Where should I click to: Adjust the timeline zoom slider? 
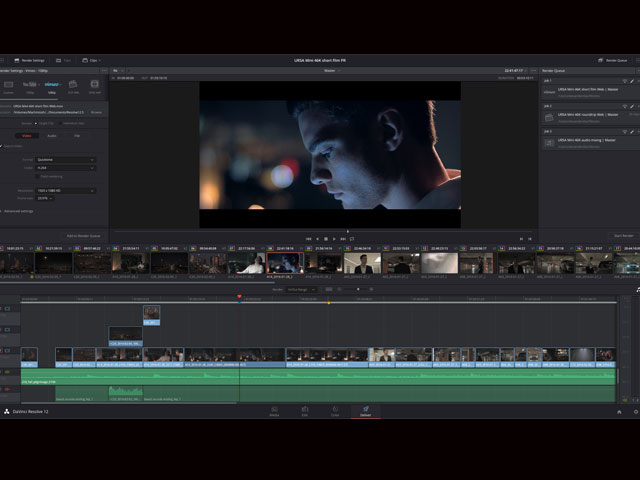pos(358,289)
